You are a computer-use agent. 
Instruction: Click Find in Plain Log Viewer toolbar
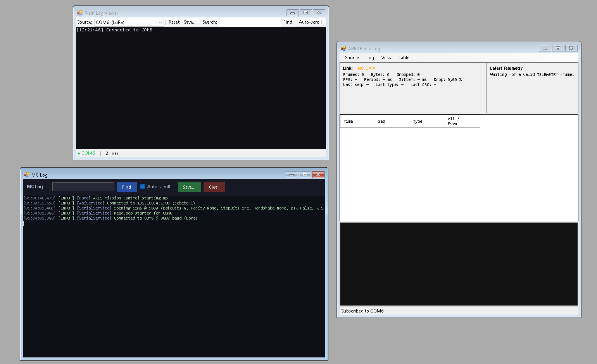click(288, 22)
